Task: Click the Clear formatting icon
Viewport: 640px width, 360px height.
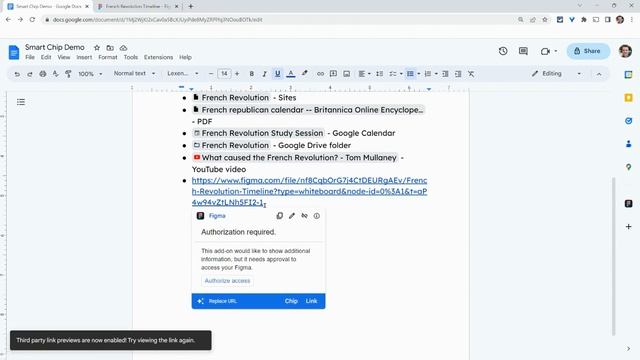Action: point(471,74)
